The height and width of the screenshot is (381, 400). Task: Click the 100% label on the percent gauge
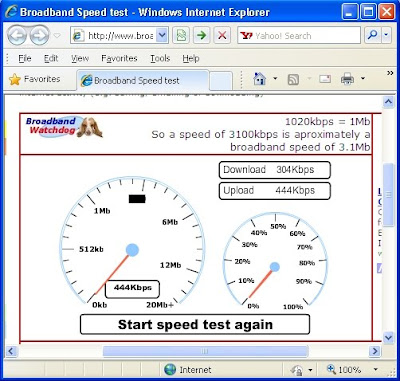pyautogui.click(x=293, y=307)
